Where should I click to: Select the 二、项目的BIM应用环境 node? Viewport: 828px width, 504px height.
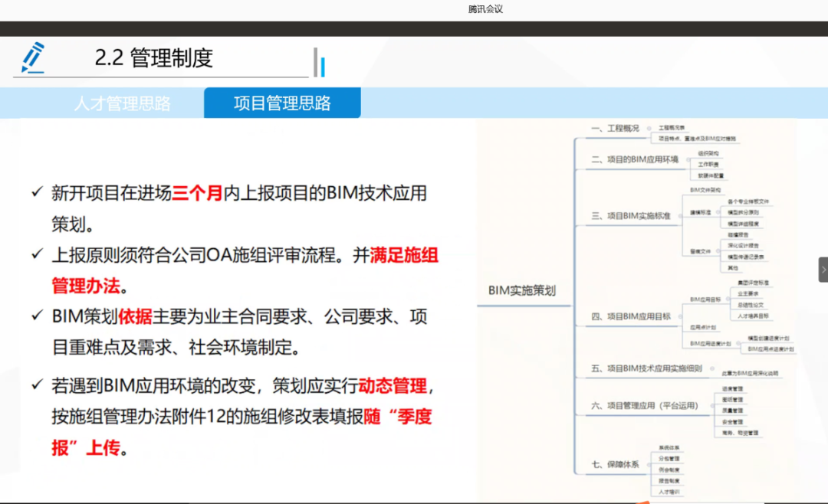pos(635,160)
